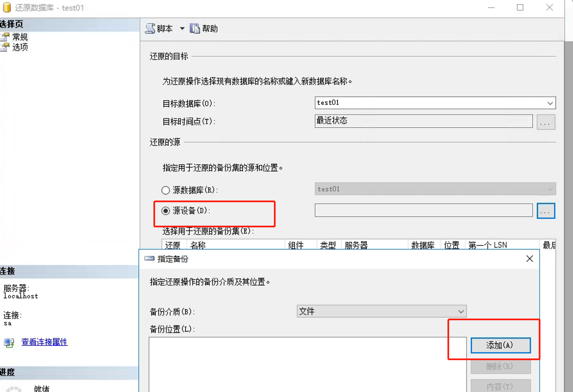The height and width of the screenshot is (392, 573).
Task: Click the 还原数据库 window title database icon
Action: click(x=6, y=7)
